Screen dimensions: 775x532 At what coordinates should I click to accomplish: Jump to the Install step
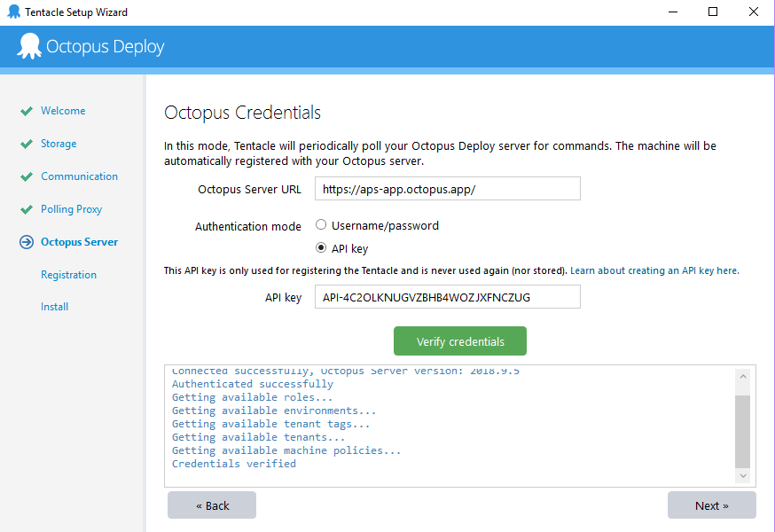(54, 307)
